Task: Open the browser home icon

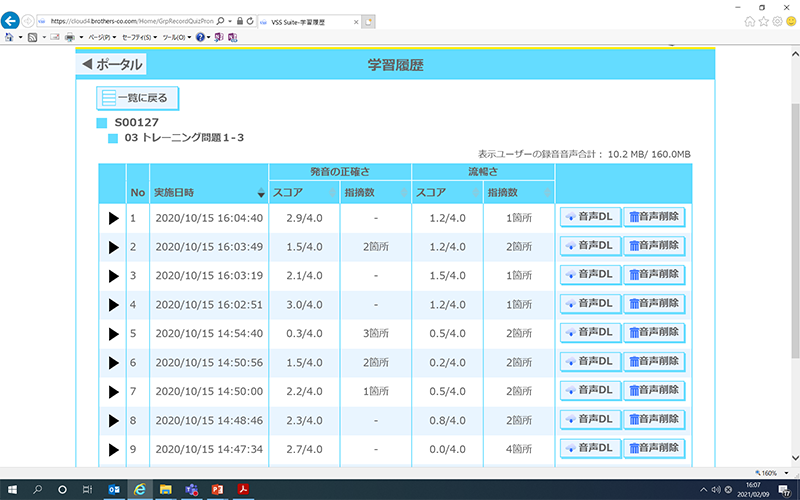Action: click(x=749, y=20)
